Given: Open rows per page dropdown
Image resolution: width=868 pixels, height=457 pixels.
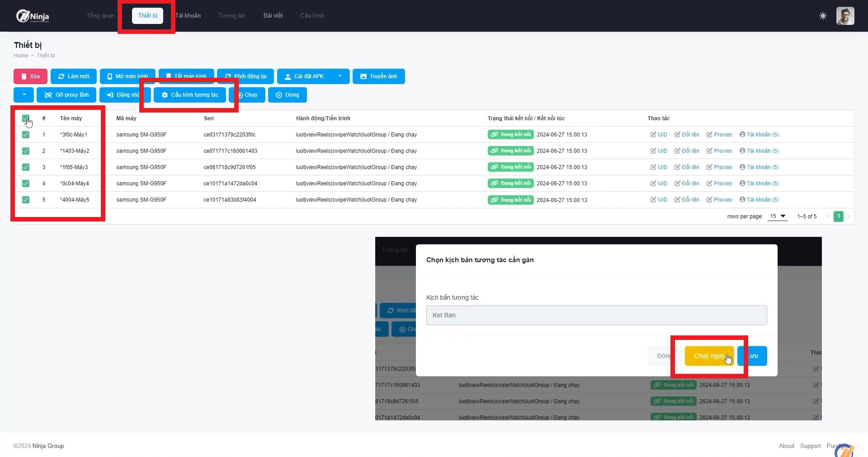Looking at the screenshot, I should pos(778,216).
